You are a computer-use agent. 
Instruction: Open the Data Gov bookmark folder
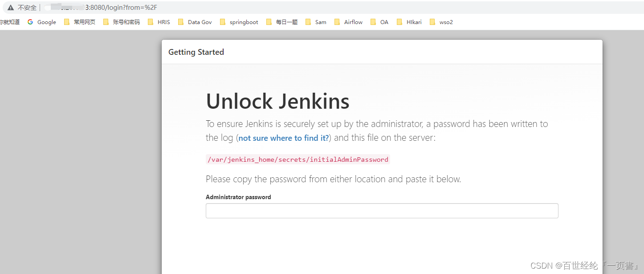[x=195, y=22]
